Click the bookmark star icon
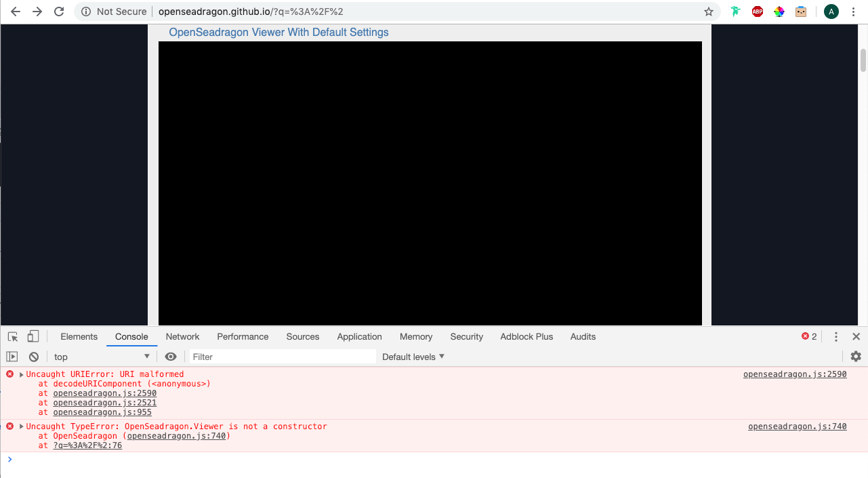Viewport: 868px width, 478px height. (x=708, y=12)
